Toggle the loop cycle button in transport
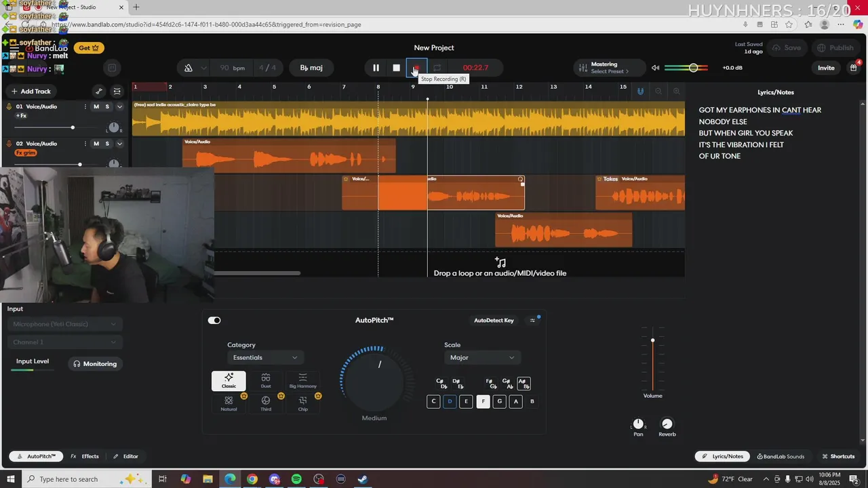The width and height of the screenshot is (868, 488). (x=437, y=68)
